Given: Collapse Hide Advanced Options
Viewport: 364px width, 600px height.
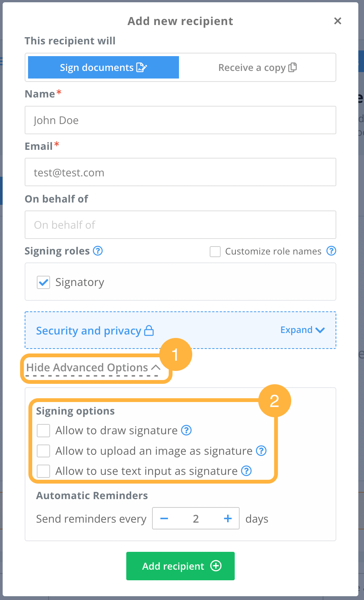Looking at the screenshot, I should point(93,368).
